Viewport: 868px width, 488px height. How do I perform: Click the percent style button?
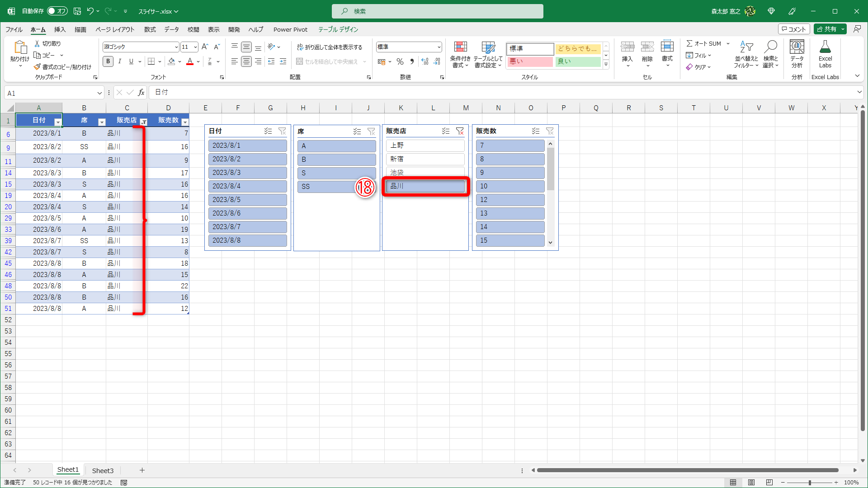coord(400,61)
